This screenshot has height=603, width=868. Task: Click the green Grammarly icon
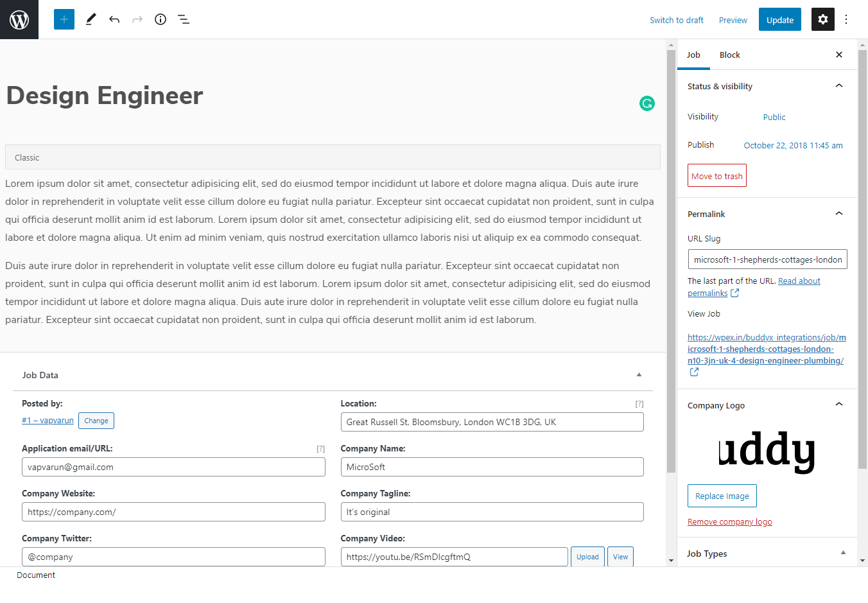(x=647, y=103)
